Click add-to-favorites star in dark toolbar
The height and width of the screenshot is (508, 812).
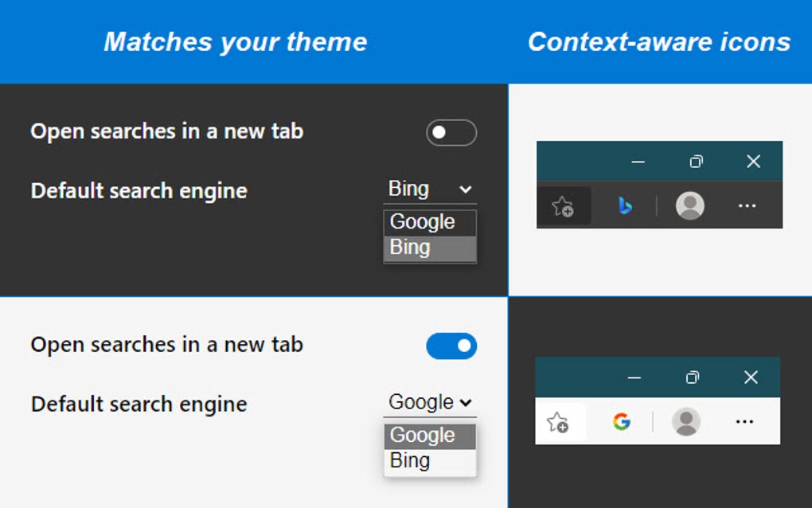[563, 207]
